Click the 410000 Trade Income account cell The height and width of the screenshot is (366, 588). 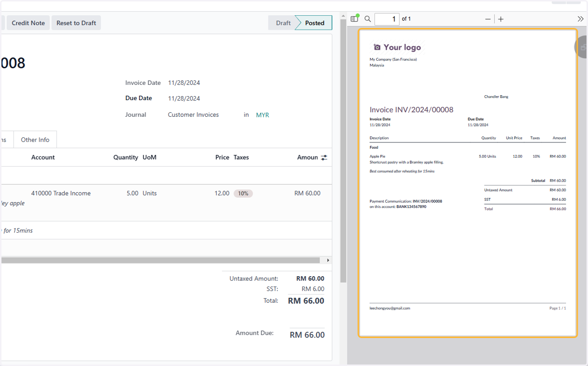(61, 193)
